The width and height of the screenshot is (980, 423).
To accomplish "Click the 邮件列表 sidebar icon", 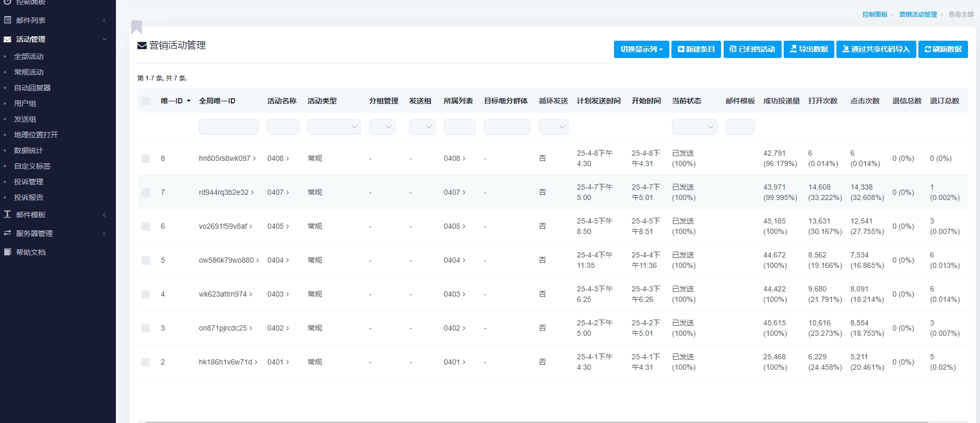I will [x=7, y=20].
